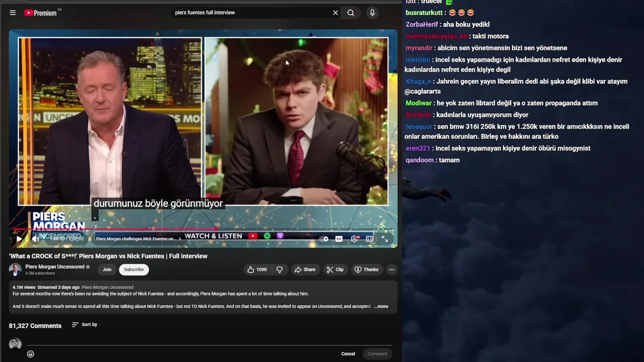Open the emoji picker for comment
This screenshot has width=644, height=362.
coord(31,354)
